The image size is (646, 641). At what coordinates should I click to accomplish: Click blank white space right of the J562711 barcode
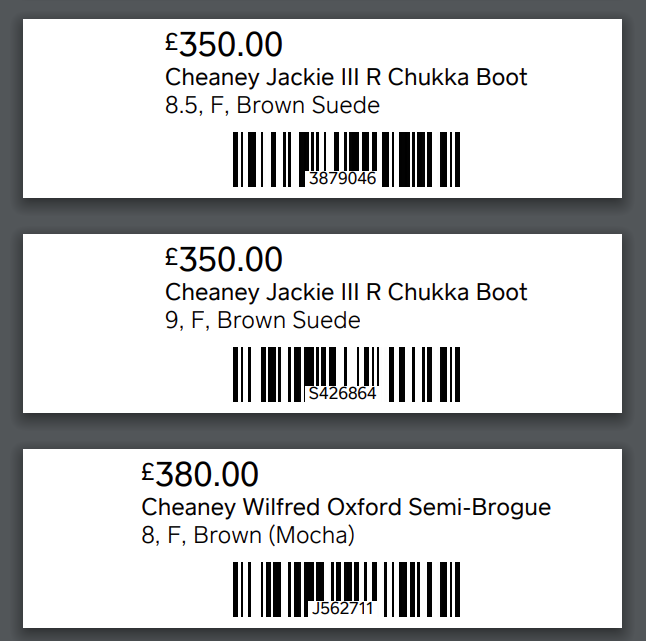coord(540,590)
